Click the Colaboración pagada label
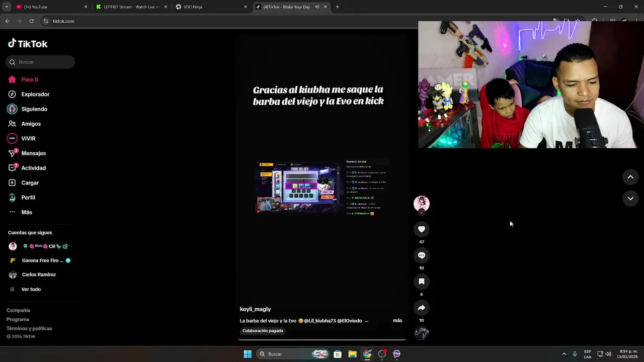 (263, 331)
